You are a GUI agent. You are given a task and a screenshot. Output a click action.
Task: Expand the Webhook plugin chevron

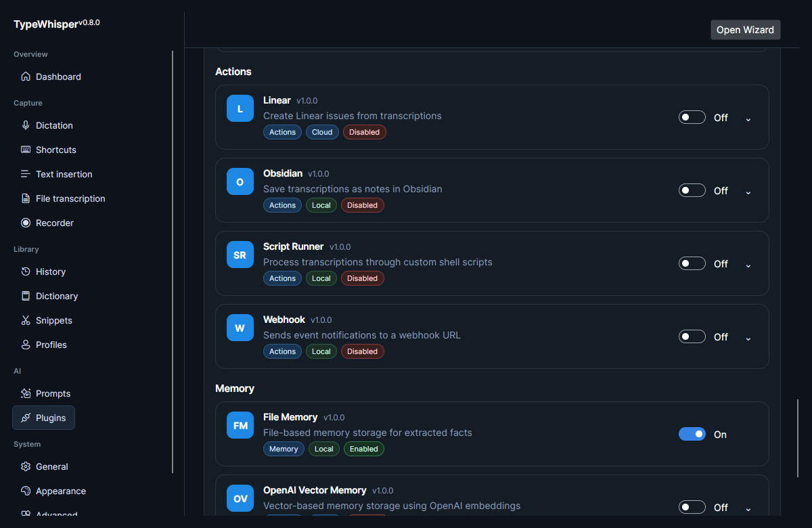[748, 338]
